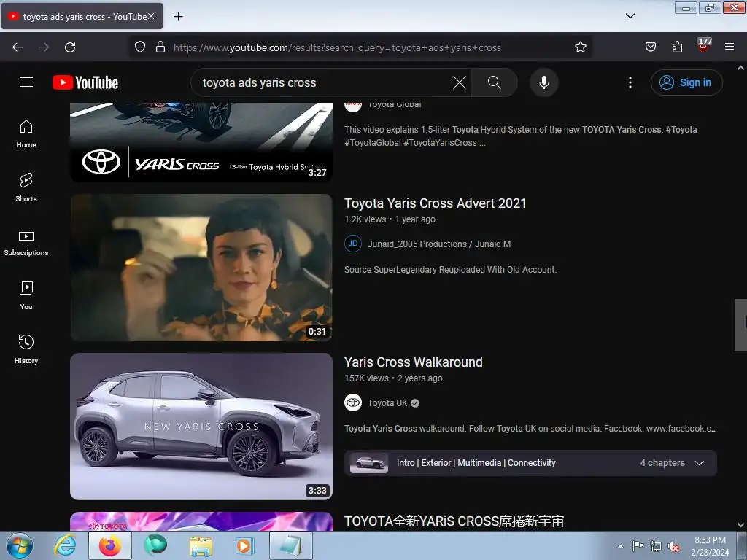
Task: Click the page scrollbar thumb
Action: 740,324
